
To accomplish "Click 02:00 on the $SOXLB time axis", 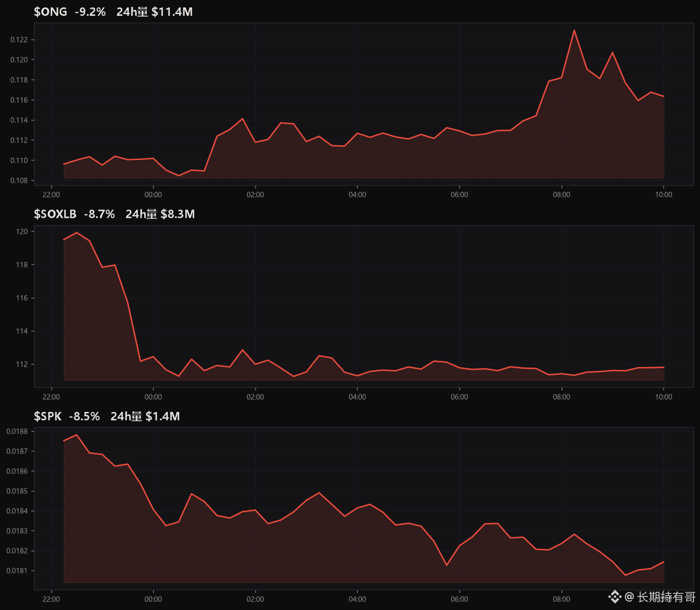I will (255, 397).
